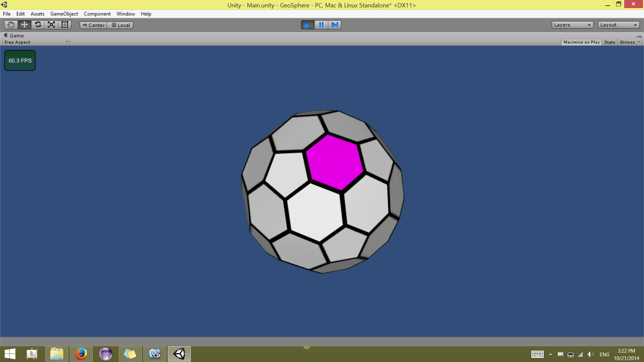Stop play mode with Play button
This screenshot has width=644, height=362.
[x=307, y=25]
